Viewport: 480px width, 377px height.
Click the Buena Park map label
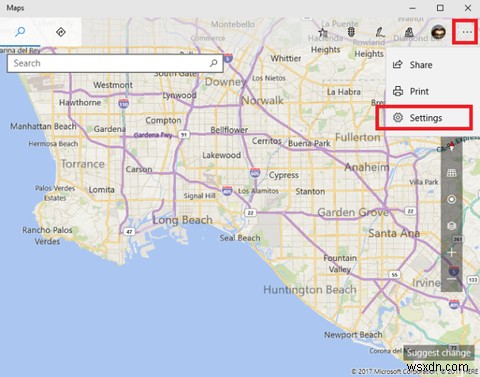[309, 143]
